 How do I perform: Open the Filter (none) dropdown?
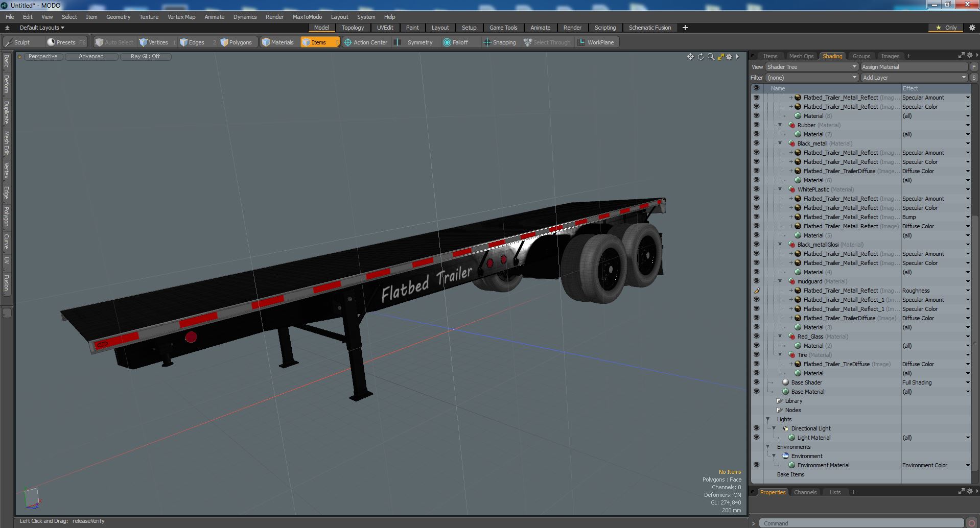pos(811,78)
